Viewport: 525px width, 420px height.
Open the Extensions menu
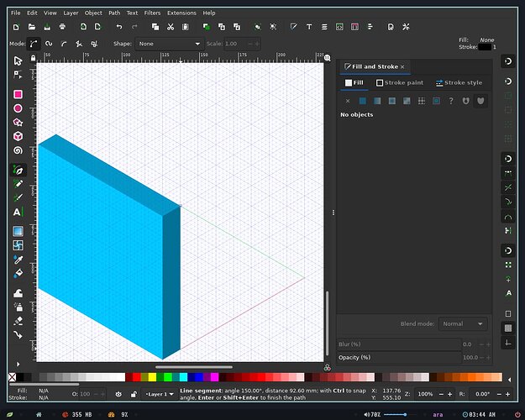pyautogui.click(x=181, y=13)
